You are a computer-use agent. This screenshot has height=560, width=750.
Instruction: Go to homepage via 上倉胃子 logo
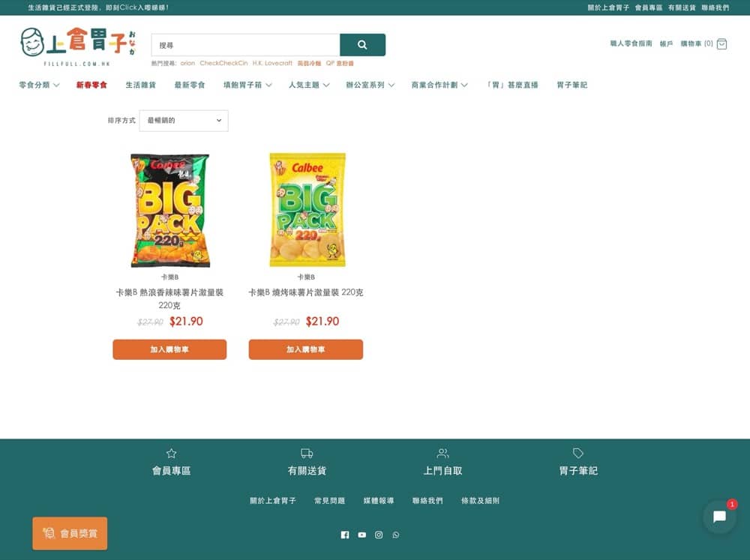[78, 46]
